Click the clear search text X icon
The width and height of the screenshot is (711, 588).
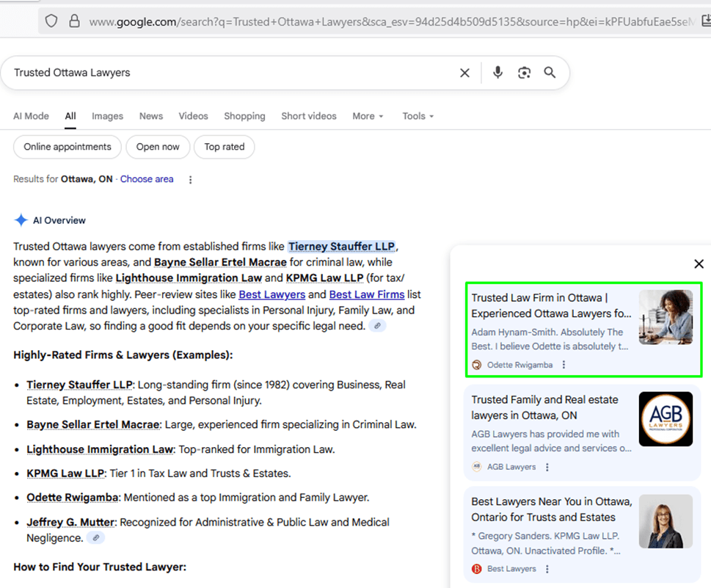pyautogui.click(x=464, y=73)
